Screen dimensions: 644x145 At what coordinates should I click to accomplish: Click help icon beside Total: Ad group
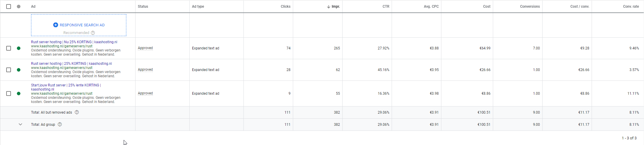click(x=60, y=125)
